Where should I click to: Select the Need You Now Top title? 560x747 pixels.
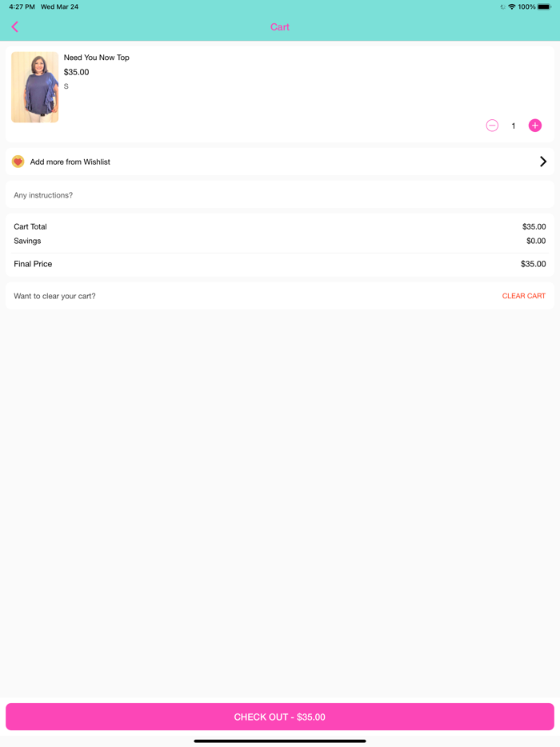[97, 58]
